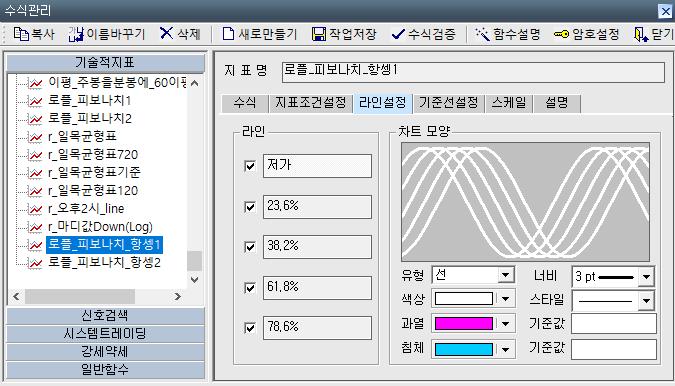The height and width of the screenshot is (386, 675).
Task: Click the 수식검증 checkmark icon
Action: tap(398, 34)
